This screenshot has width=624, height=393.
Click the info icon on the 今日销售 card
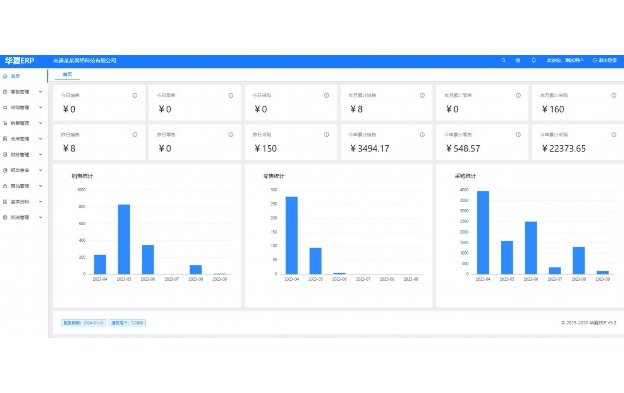pyautogui.click(x=135, y=95)
